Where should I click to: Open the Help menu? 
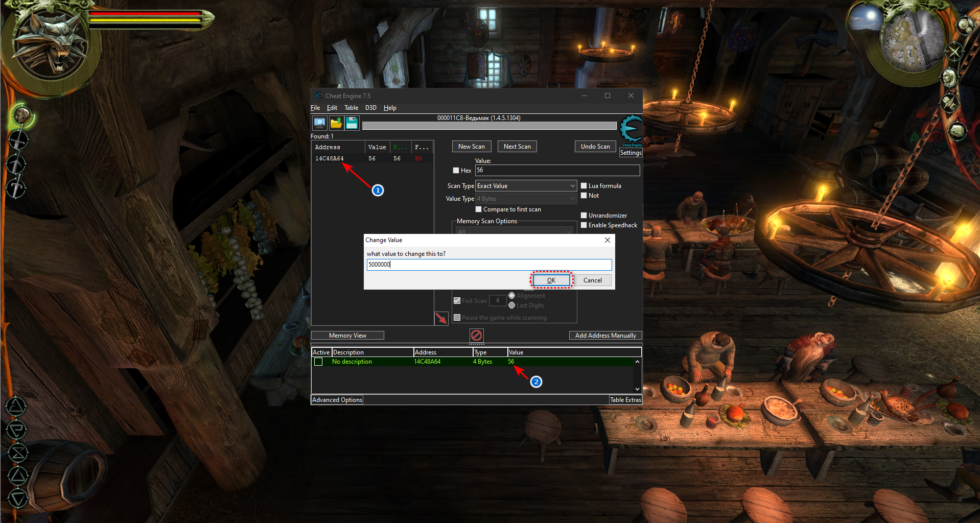[390, 108]
